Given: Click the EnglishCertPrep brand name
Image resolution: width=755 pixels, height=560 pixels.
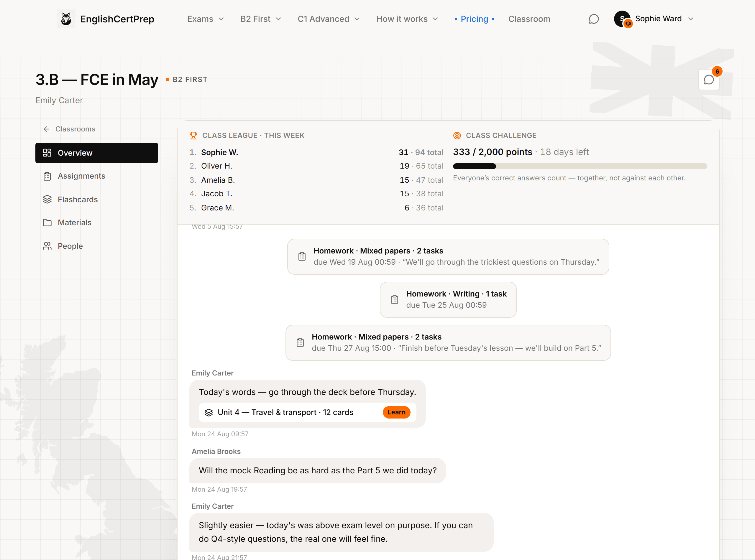Looking at the screenshot, I should pyautogui.click(x=117, y=19).
